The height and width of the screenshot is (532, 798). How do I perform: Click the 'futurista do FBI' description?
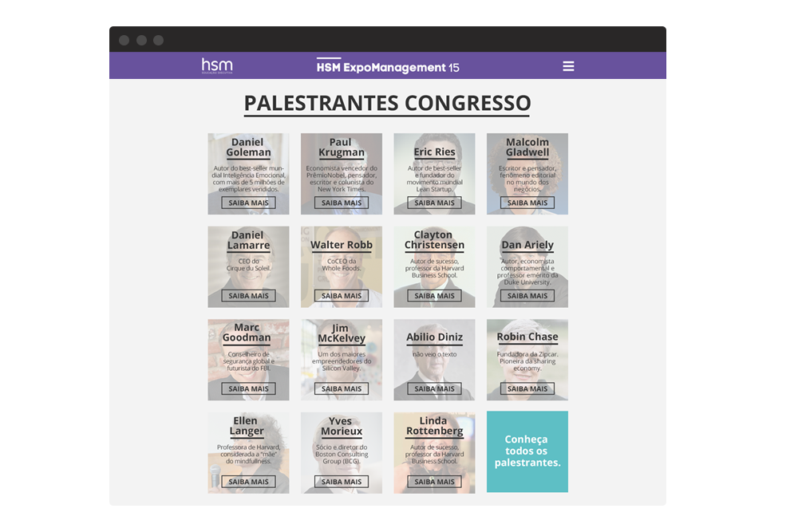(x=248, y=361)
